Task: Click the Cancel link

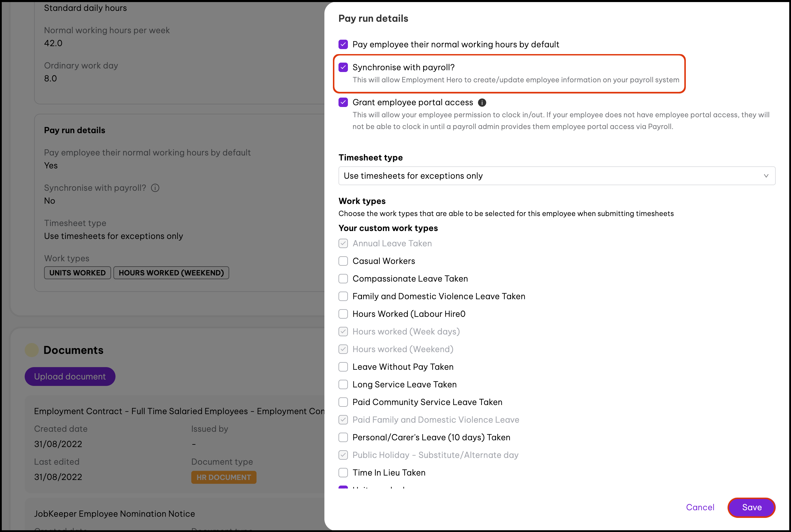Action: click(x=700, y=507)
